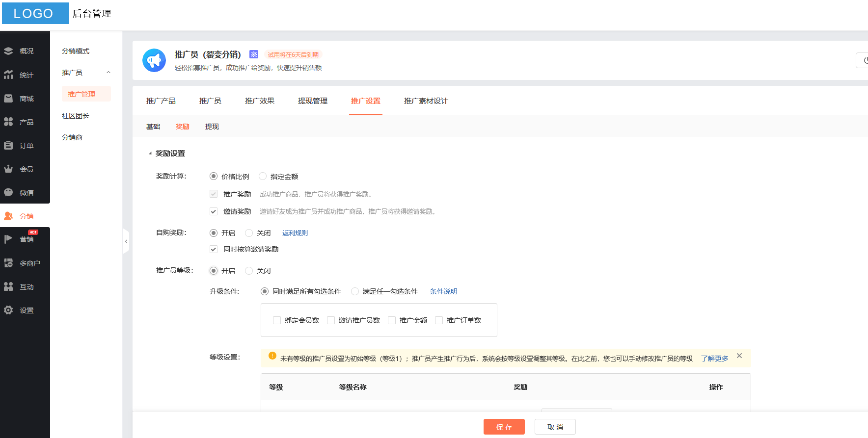Screen dimensions: 868x438
Task: Click the 会员 member crown icon
Action: (8, 169)
